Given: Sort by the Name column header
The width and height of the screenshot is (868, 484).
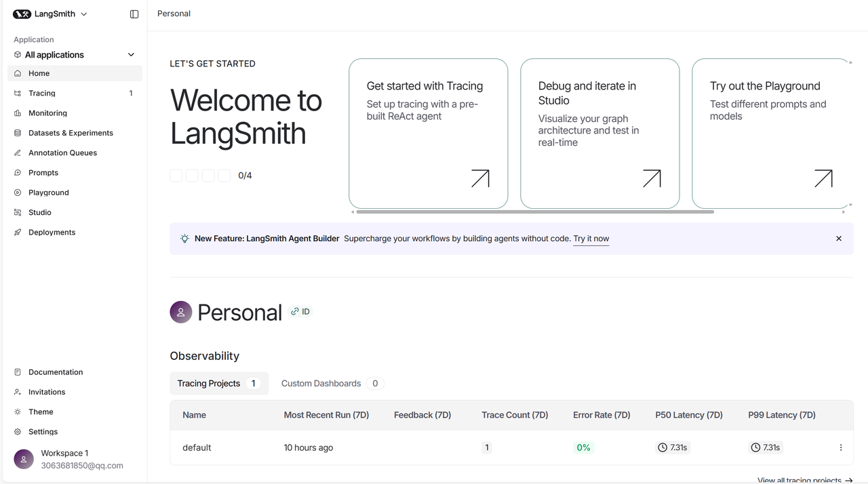Looking at the screenshot, I should 194,415.
